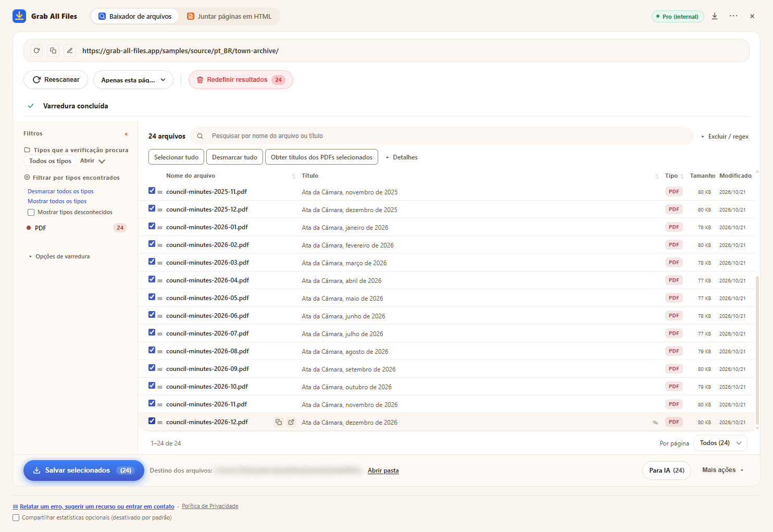Click the sort icon of the Título column
Screen dimensions: 773x532
657,176
